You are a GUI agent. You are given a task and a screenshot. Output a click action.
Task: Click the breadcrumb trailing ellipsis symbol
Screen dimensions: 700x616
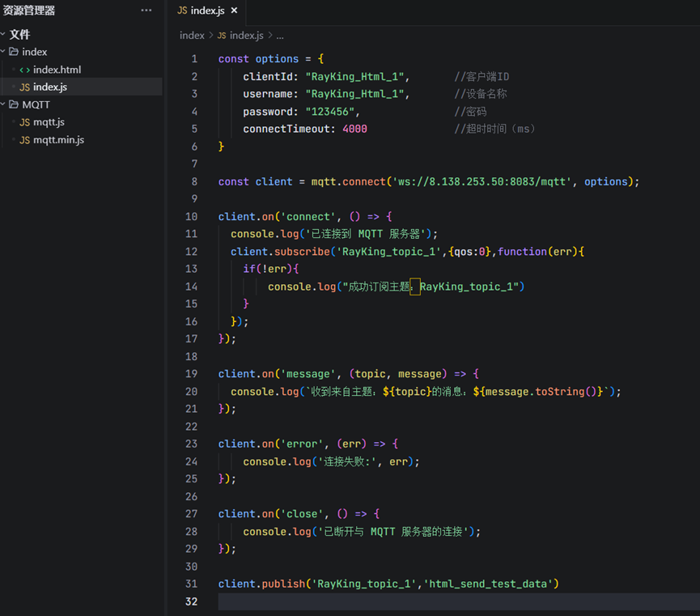tap(280, 36)
